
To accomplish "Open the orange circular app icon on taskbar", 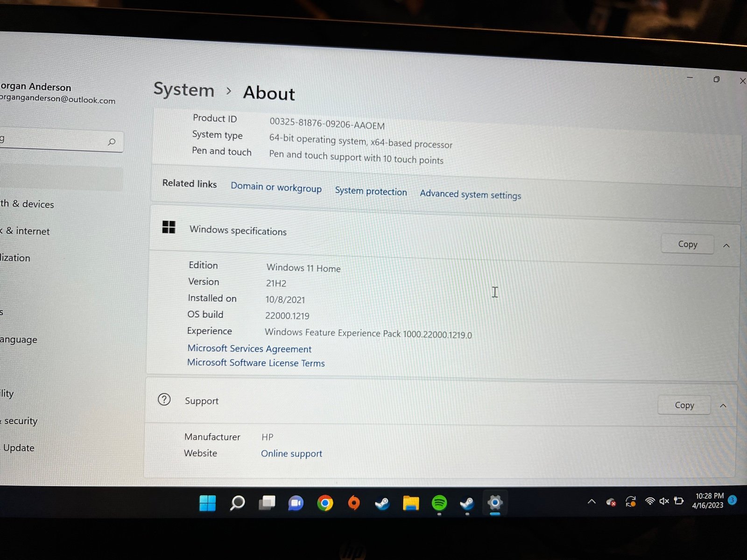I will tap(354, 503).
